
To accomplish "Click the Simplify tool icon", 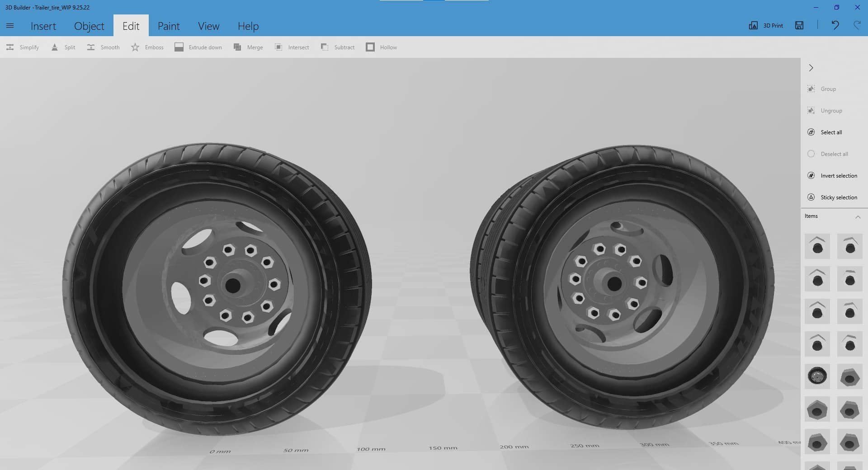I will [10, 47].
